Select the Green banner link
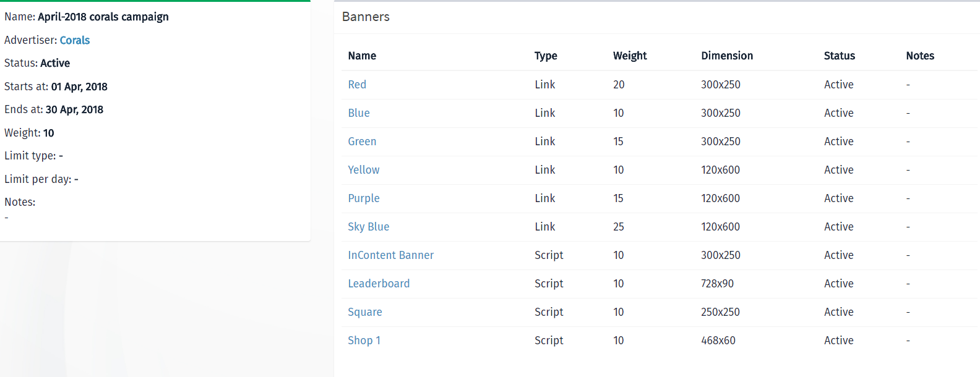Viewport: 980px width, 377px height. [x=362, y=142]
